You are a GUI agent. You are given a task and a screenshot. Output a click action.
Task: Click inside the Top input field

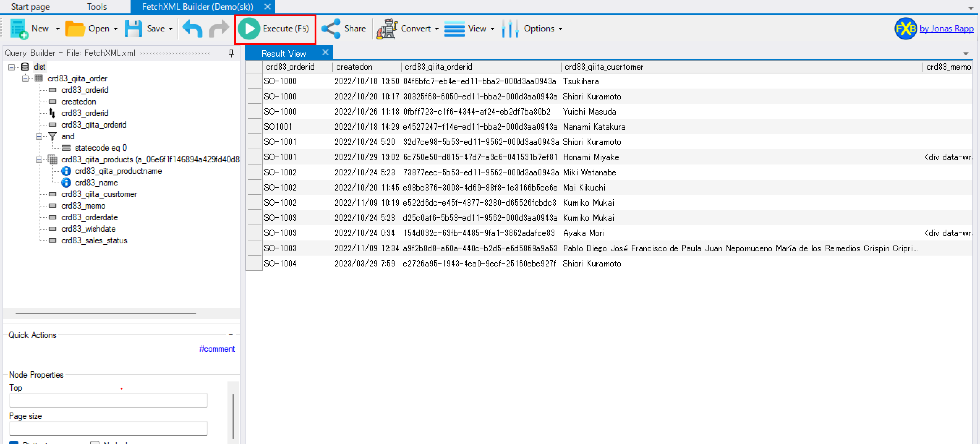tap(108, 400)
